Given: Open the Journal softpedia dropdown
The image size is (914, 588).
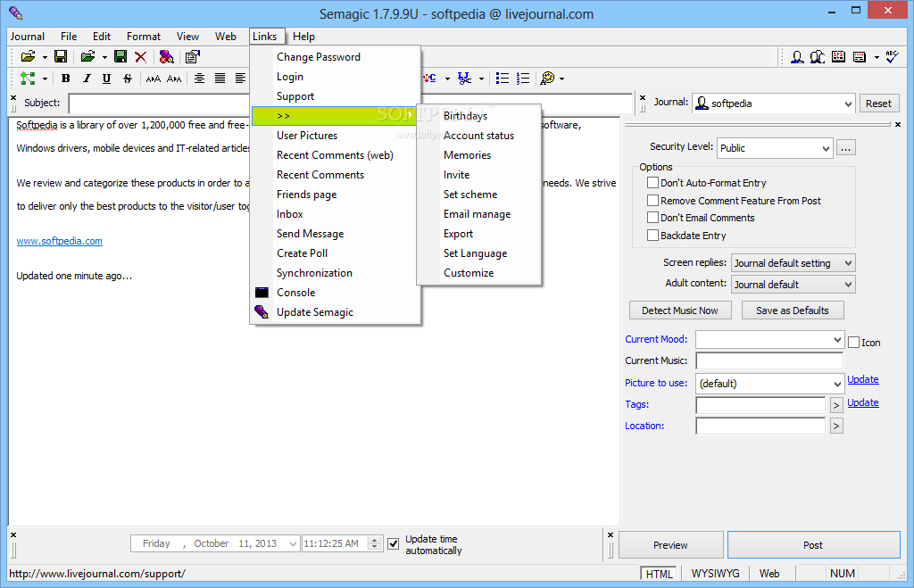Looking at the screenshot, I should point(848,104).
